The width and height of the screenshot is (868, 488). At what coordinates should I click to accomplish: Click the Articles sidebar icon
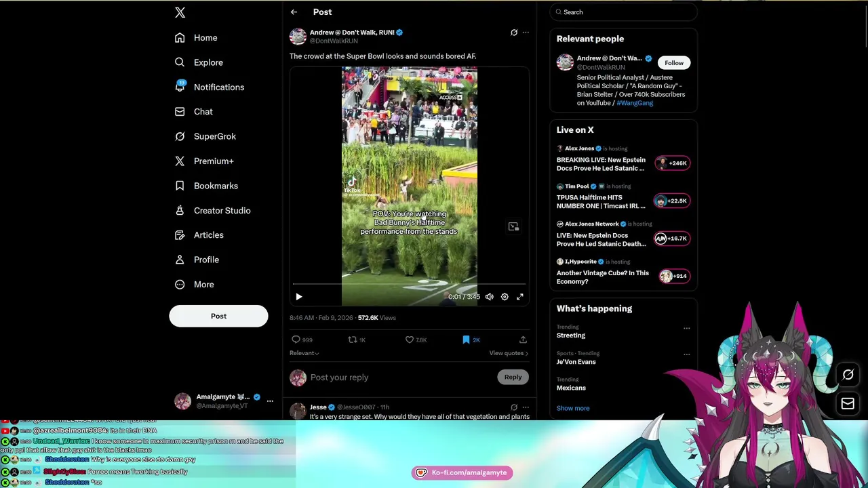tap(180, 235)
